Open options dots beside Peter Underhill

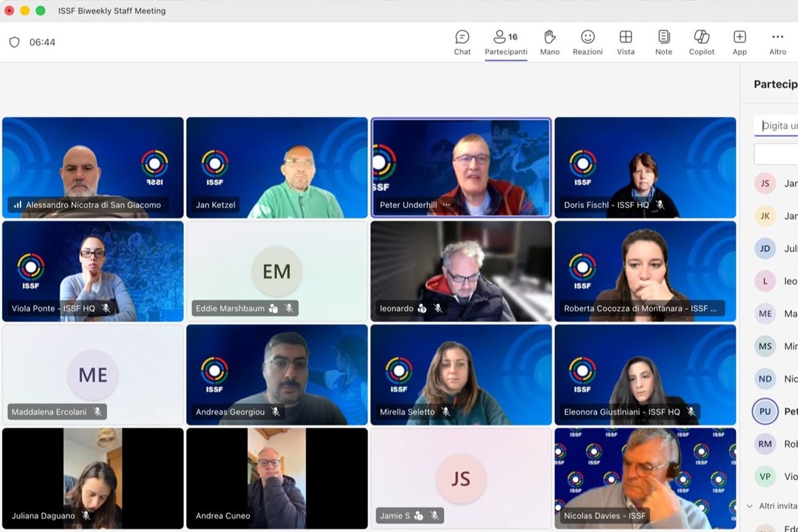(x=446, y=205)
